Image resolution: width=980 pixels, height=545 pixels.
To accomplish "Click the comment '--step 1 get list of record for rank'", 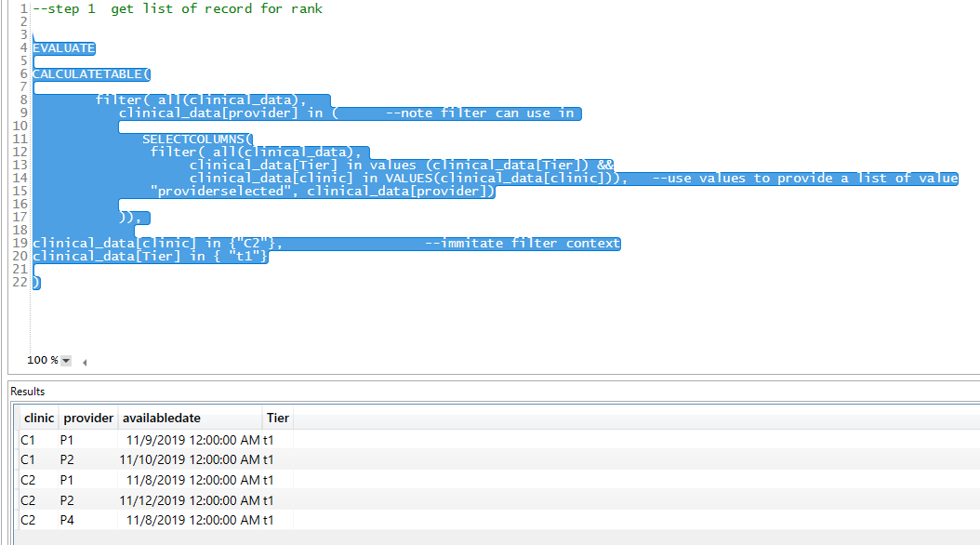I will (x=178, y=8).
